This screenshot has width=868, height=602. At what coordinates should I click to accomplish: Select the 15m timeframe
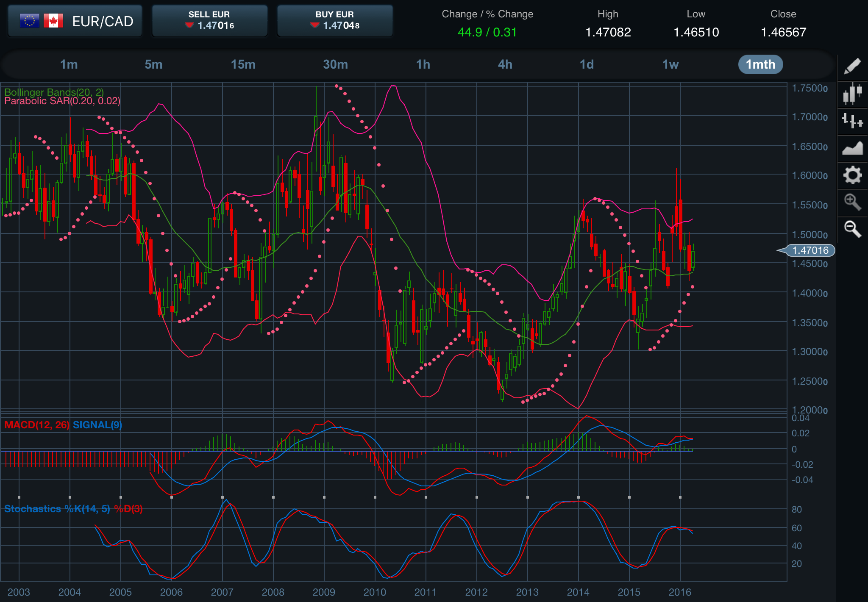pos(243,64)
